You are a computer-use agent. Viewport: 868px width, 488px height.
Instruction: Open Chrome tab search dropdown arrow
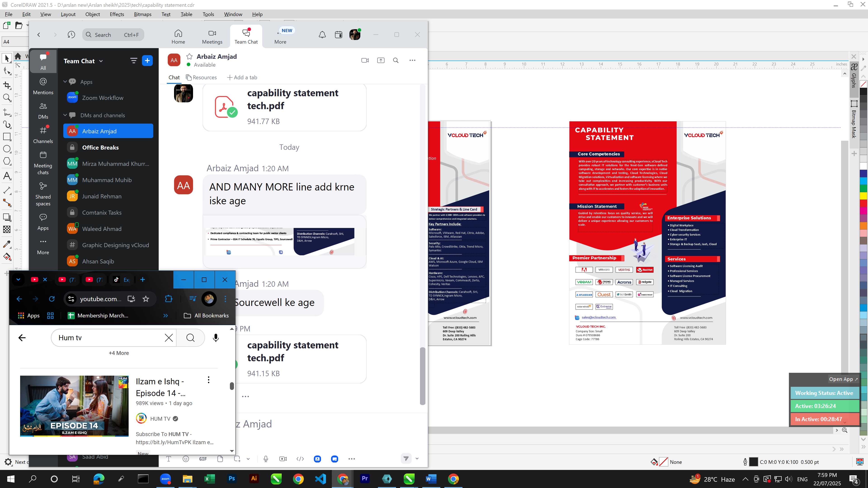click(x=18, y=279)
